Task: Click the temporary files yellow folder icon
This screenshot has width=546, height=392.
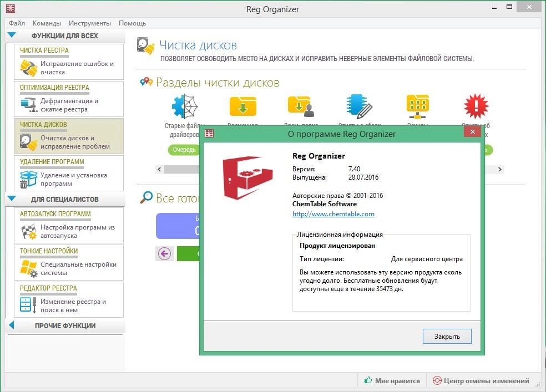Action: click(x=242, y=106)
